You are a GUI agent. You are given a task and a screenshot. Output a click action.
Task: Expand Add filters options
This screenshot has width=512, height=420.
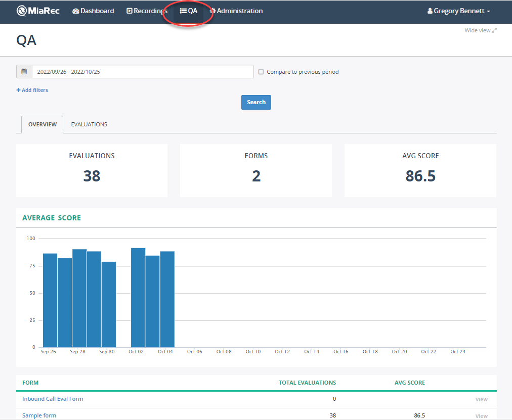(32, 89)
